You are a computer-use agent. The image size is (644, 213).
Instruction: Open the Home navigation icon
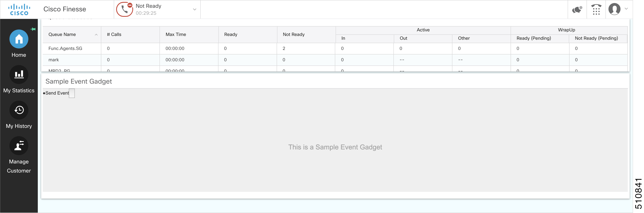19,39
